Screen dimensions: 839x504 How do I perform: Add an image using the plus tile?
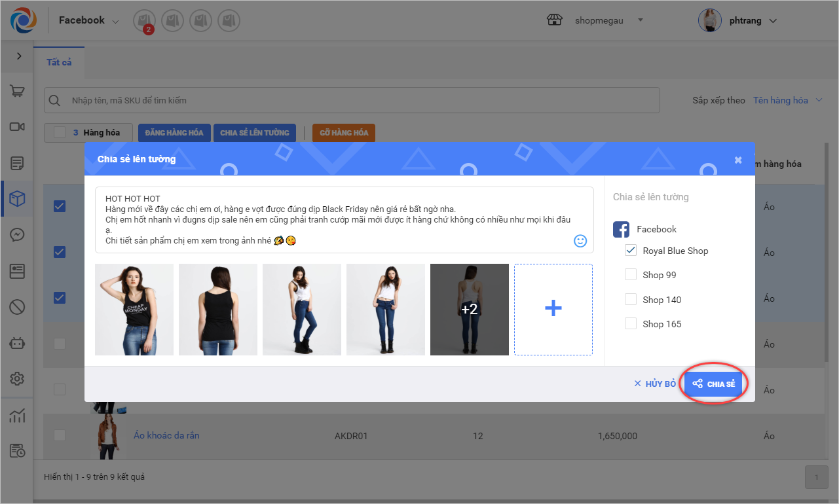pos(553,310)
